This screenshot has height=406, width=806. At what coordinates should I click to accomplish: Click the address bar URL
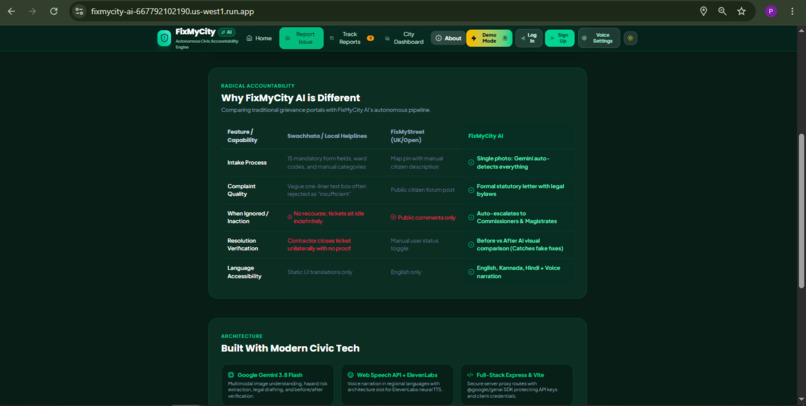pos(172,11)
